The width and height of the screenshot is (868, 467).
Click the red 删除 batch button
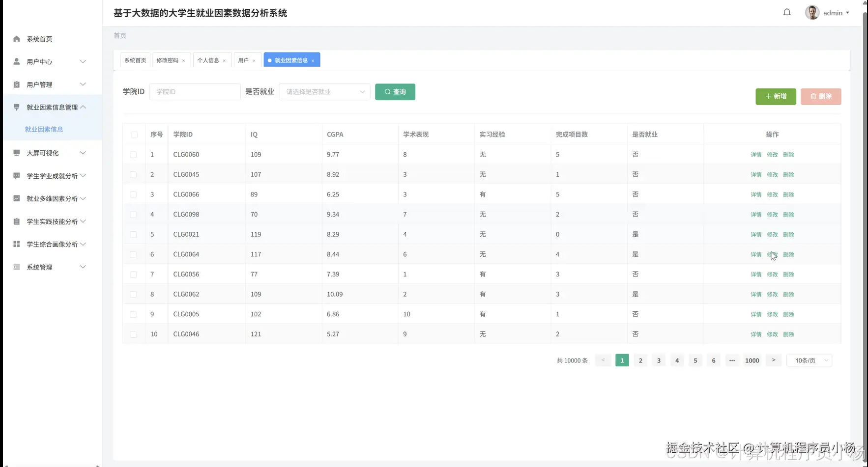(821, 96)
